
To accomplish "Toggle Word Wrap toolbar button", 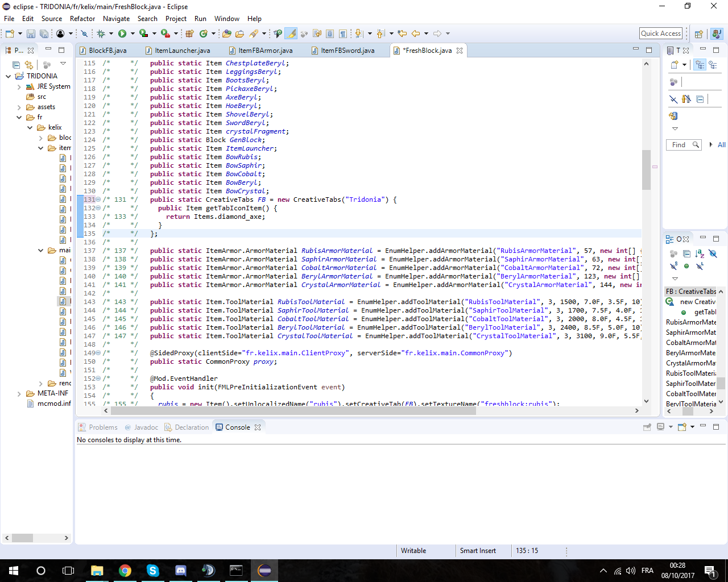I will [x=317, y=34].
